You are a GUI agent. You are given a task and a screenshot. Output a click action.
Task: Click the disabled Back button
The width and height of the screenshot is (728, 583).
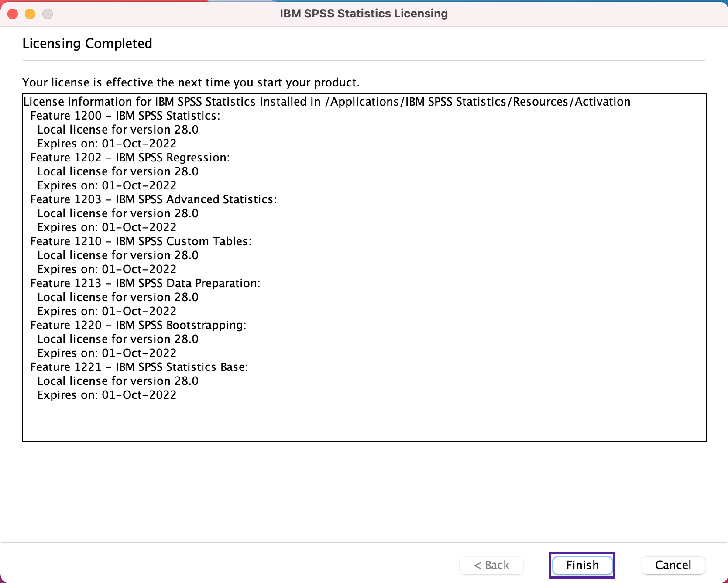click(491, 565)
